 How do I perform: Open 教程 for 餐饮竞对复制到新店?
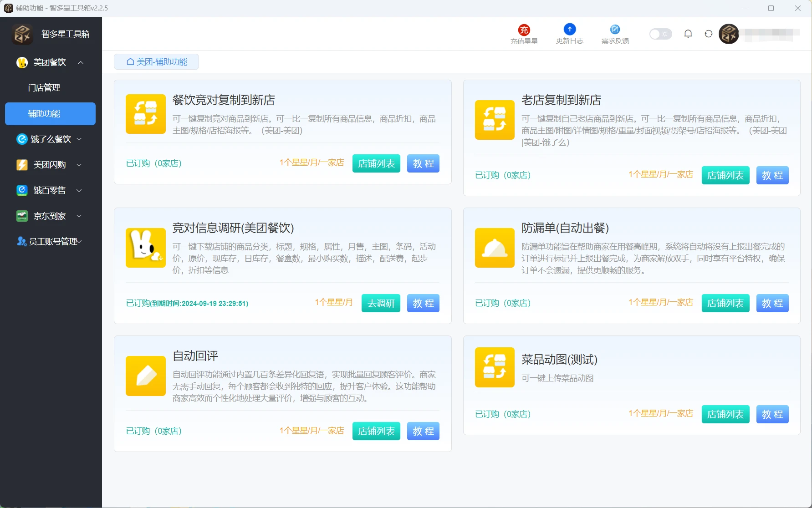click(423, 163)
